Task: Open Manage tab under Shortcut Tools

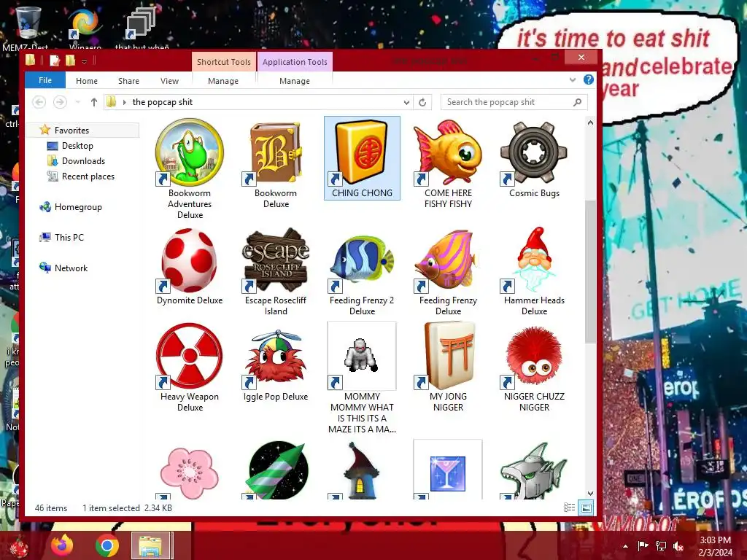Action: click(x=223, y=81)
